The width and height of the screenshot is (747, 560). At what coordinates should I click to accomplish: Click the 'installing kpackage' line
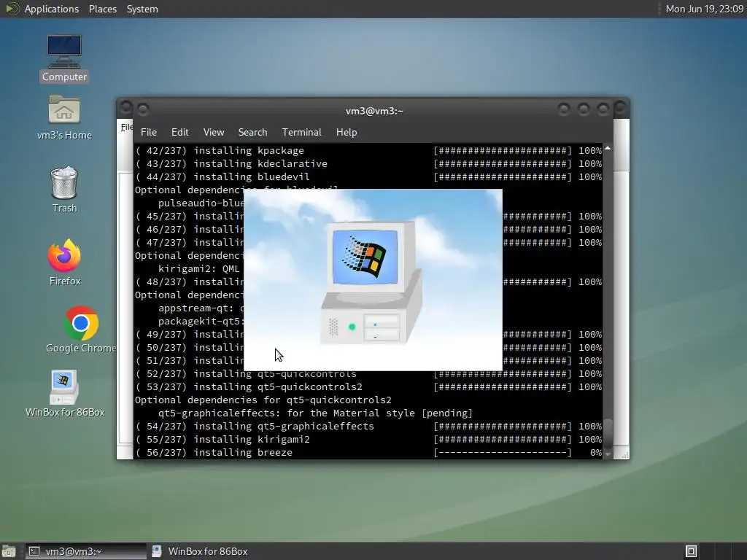(x=368, y=150)
